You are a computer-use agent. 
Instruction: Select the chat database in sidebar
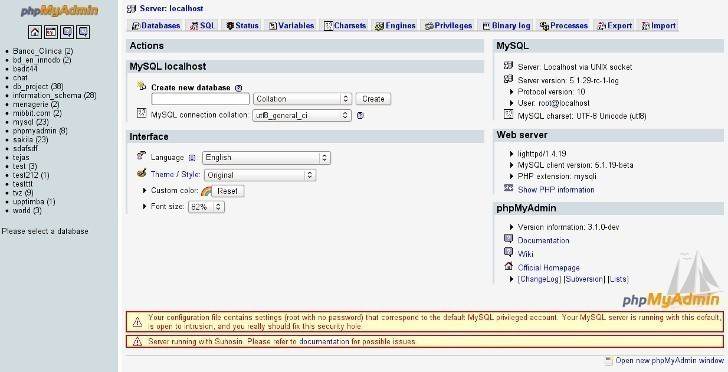click(20, 78)
